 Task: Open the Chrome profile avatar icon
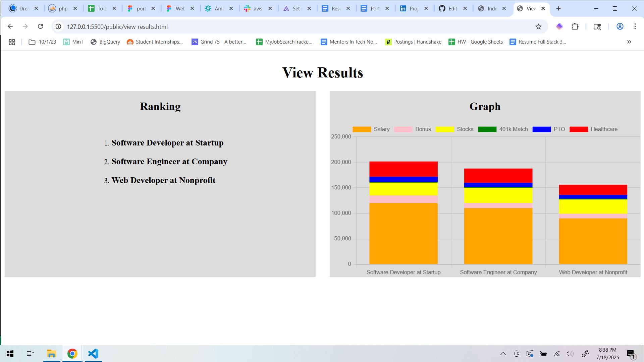[x=620, y=26]
